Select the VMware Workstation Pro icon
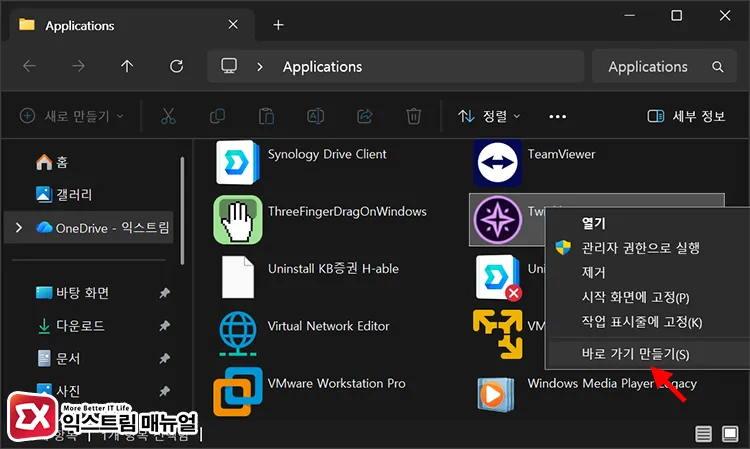Image resolution: width=750 pixels, height=449 pixels. tap(238, 392)
